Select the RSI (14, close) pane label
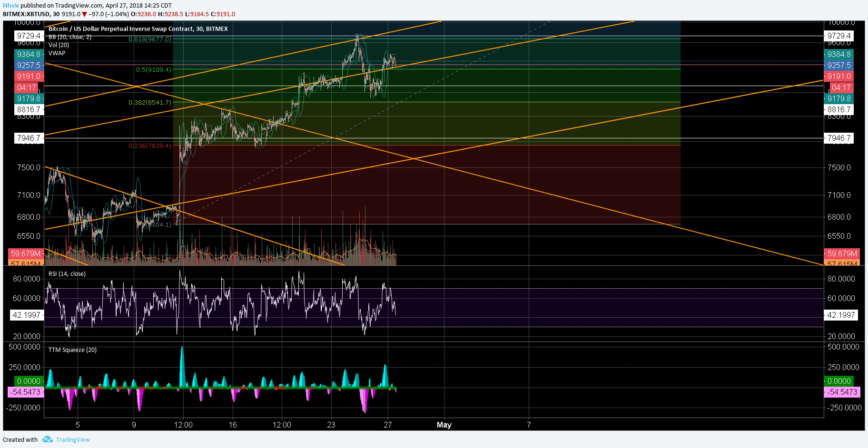868x448 pixels. (67, 274)
